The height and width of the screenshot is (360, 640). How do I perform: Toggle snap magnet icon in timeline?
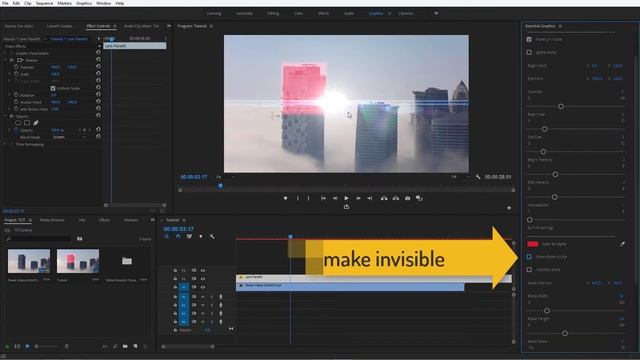click(x=178, y=236)
